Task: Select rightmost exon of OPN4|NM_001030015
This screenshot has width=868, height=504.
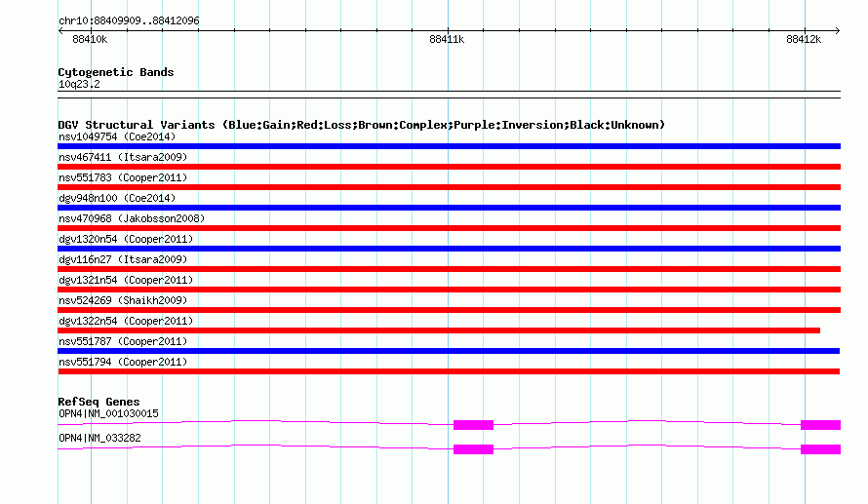Action: (820, 425)
